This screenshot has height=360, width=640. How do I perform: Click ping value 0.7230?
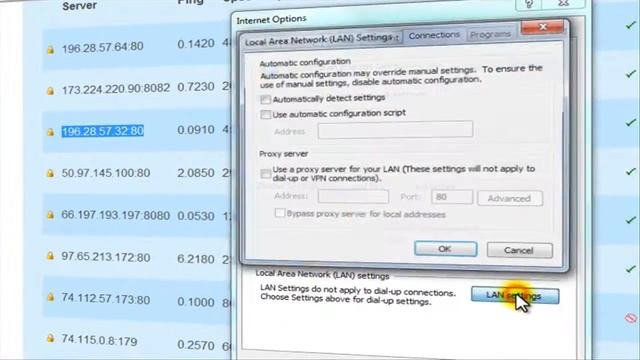196,87
